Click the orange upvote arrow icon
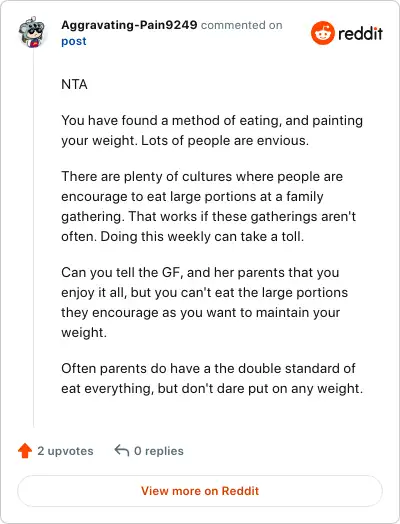This screenshot has width=400, height=524. click(x=25, y=451)
